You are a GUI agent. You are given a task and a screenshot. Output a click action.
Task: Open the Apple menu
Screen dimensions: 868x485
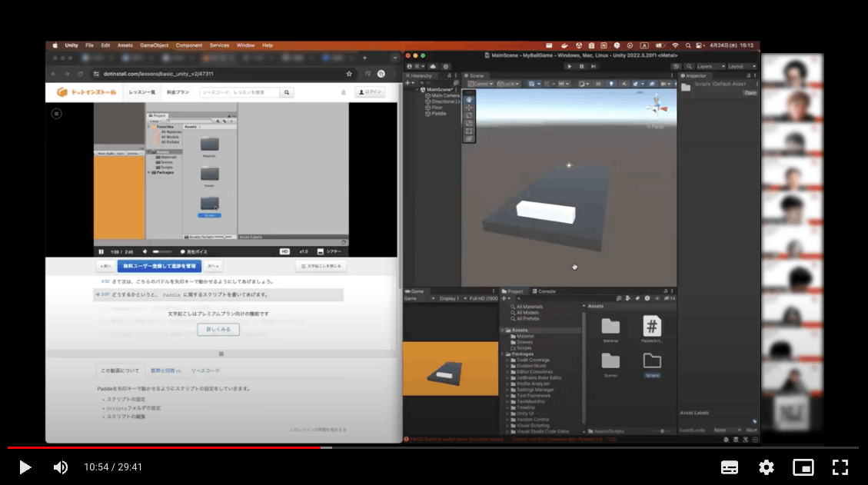pyautogui.click(x=55, y=45)
